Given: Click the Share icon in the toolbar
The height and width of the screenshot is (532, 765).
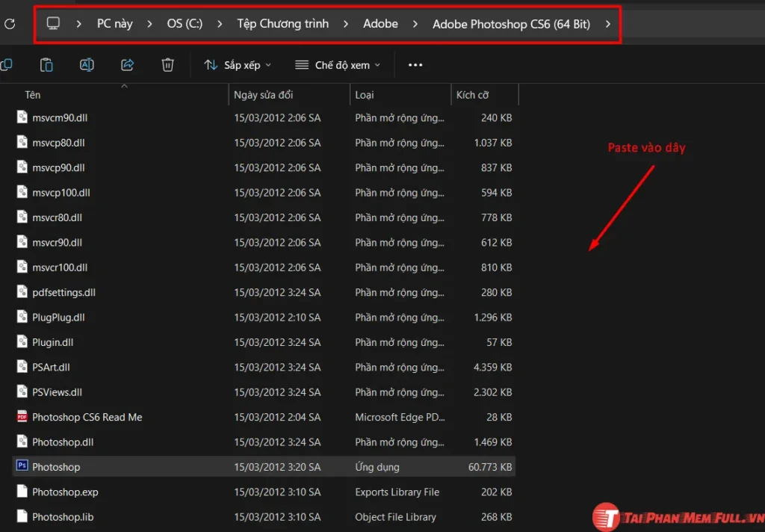Looking at the screenshot, I should [127, 65].
